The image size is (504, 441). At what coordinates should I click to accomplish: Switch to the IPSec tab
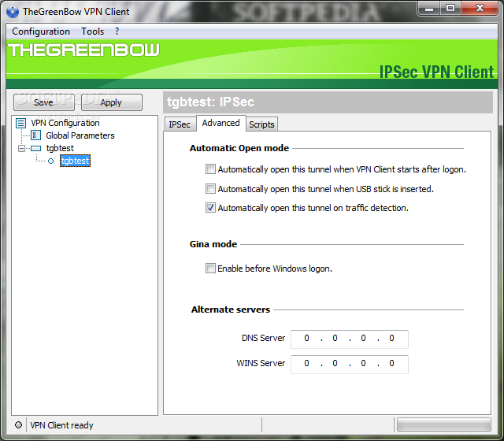coord(180,124)
